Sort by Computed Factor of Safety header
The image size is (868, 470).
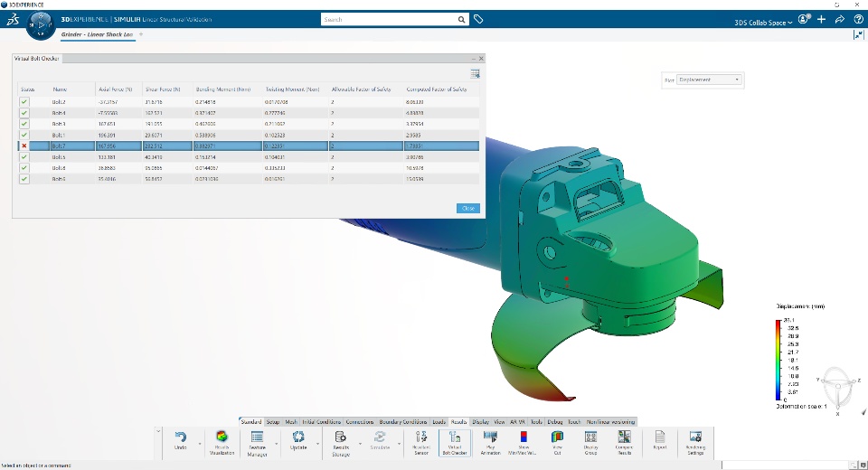(437, 89)
